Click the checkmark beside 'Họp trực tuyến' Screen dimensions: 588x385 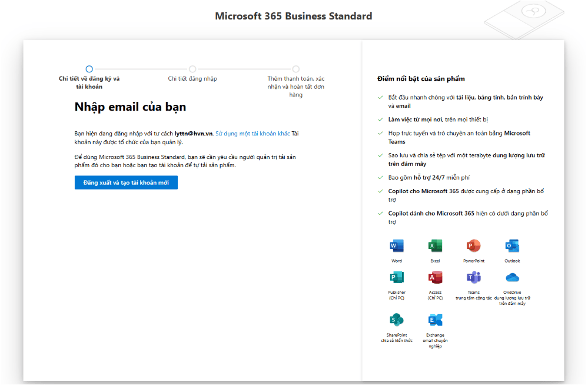coord(380,133)
